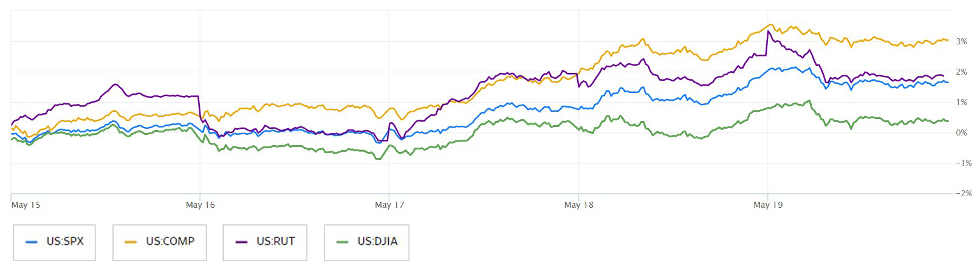This screenshot has height=274, width=980.
Task: Click the orange line's highest peak
Action: (x=771, y=25)
